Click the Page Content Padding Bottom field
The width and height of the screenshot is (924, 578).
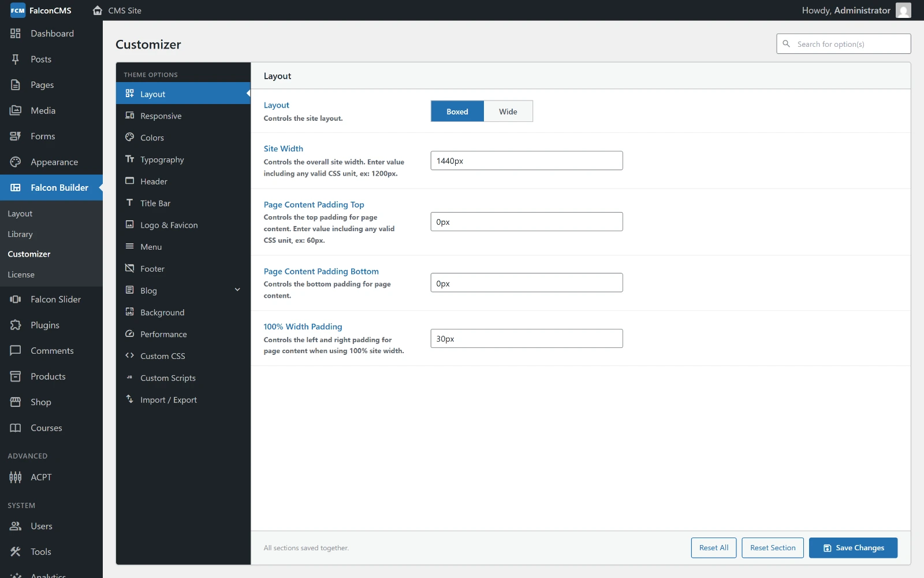pos(527,283)
